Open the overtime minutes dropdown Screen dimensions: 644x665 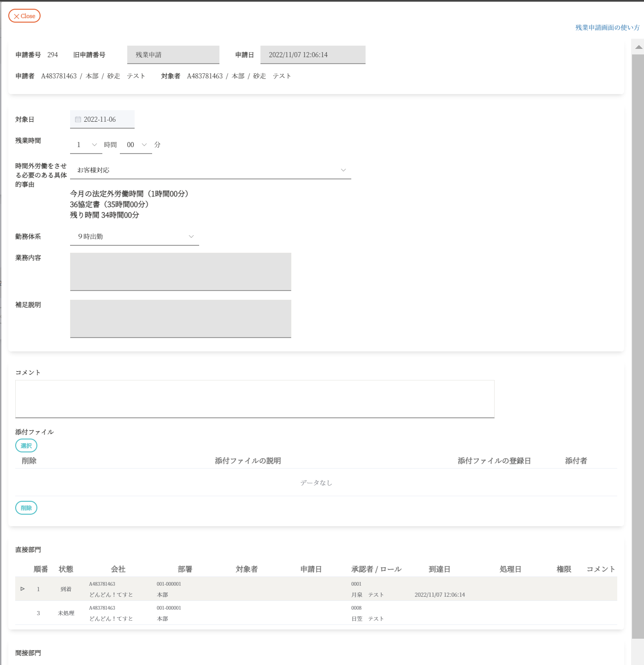point(136,145)
